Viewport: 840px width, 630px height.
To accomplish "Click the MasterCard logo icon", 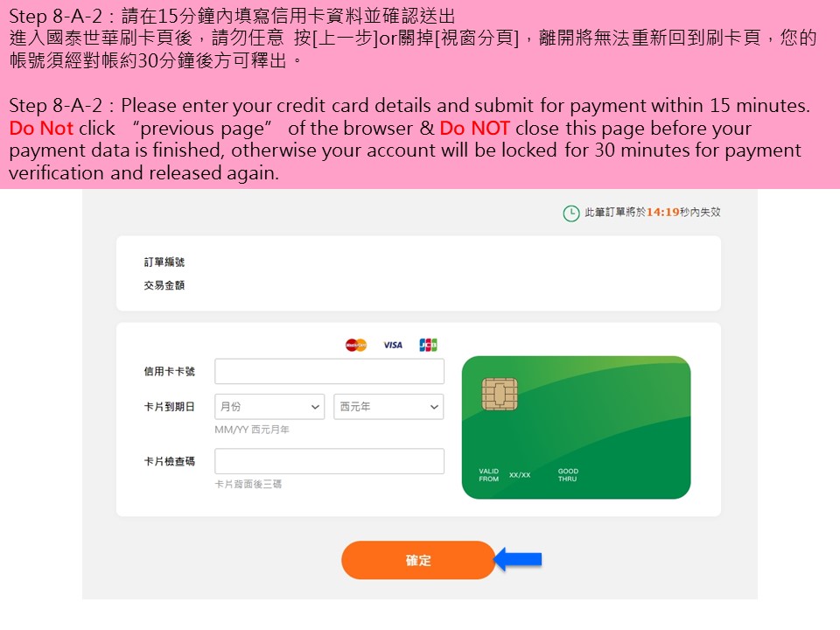I will [356, 345].
